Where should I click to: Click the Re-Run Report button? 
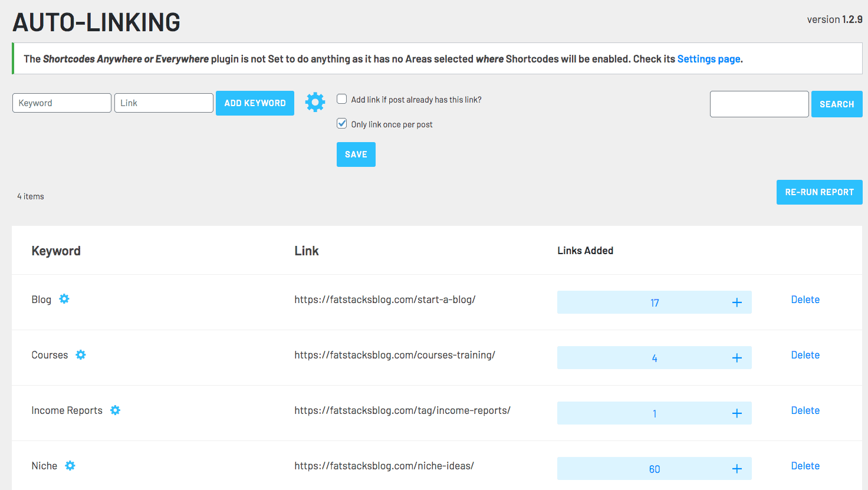point(819,192)
